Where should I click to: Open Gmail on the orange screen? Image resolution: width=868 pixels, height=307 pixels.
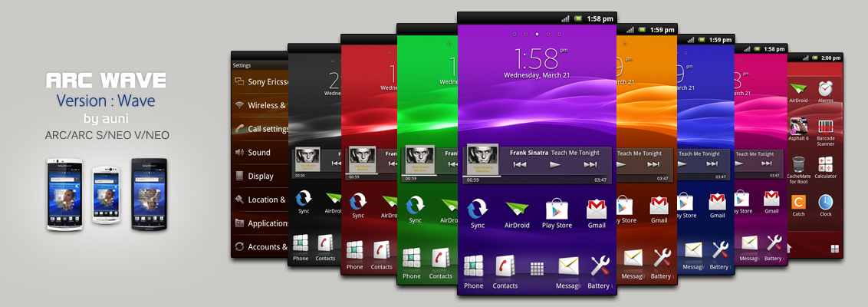coord(659,209)
